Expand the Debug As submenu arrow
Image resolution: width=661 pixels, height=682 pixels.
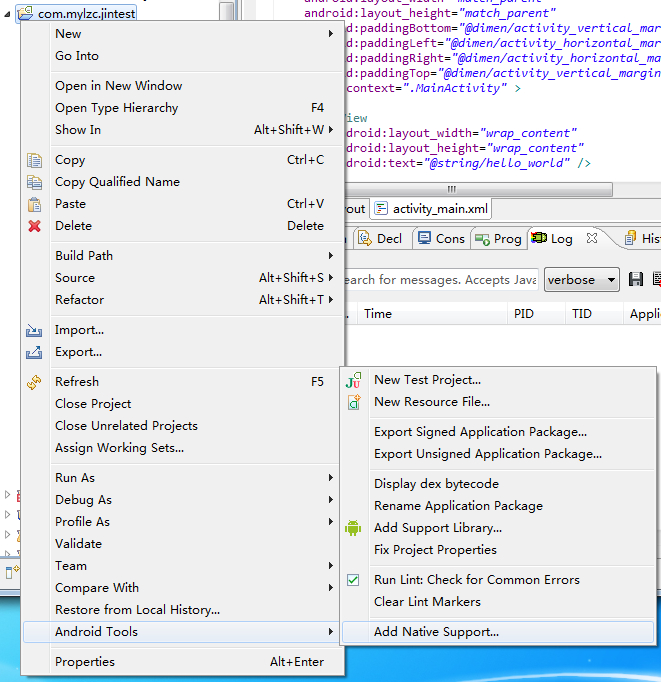[331, 500]
